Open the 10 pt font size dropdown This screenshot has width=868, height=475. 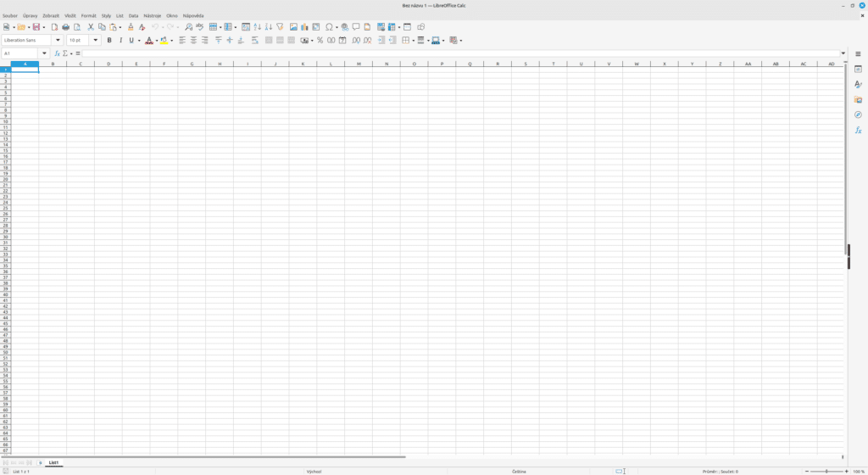click(x=95, y=40)
